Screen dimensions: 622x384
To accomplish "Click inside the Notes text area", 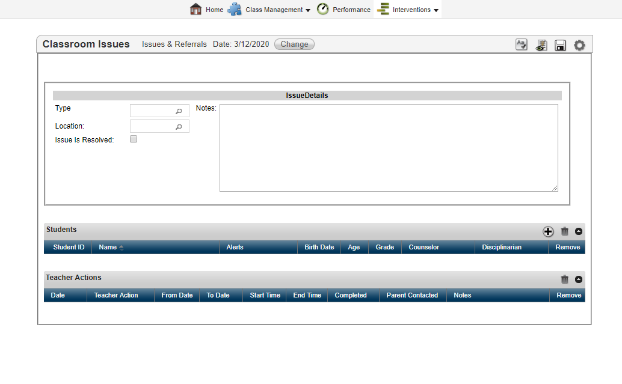I will [388, 148].
